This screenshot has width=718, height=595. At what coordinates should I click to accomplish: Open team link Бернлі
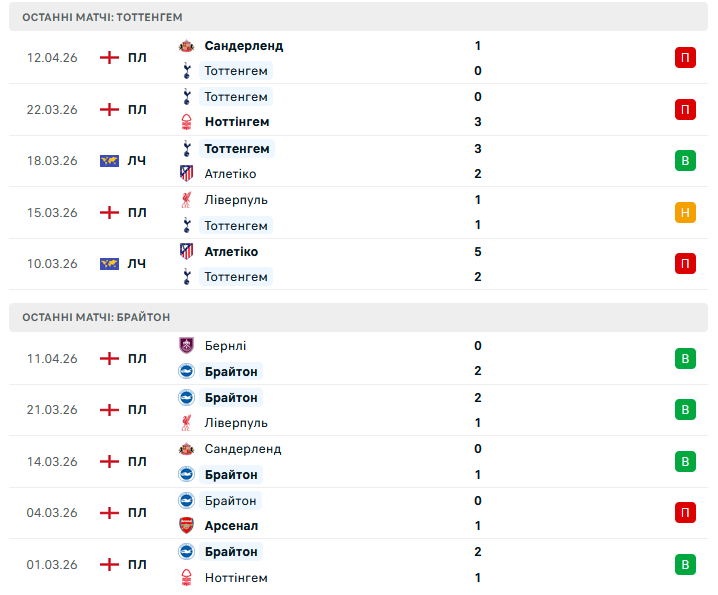(225, 346)
